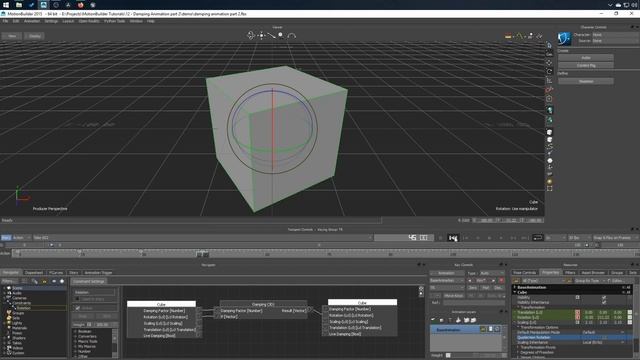Click the Control Rig button
The image size is (640, 360).
click(x=586, y=65)
